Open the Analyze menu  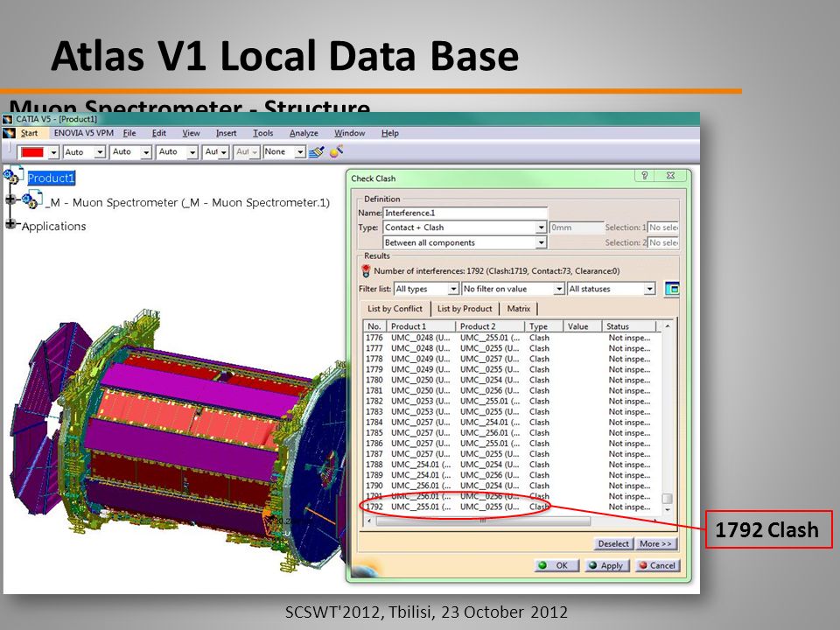[x=304, y=133]
